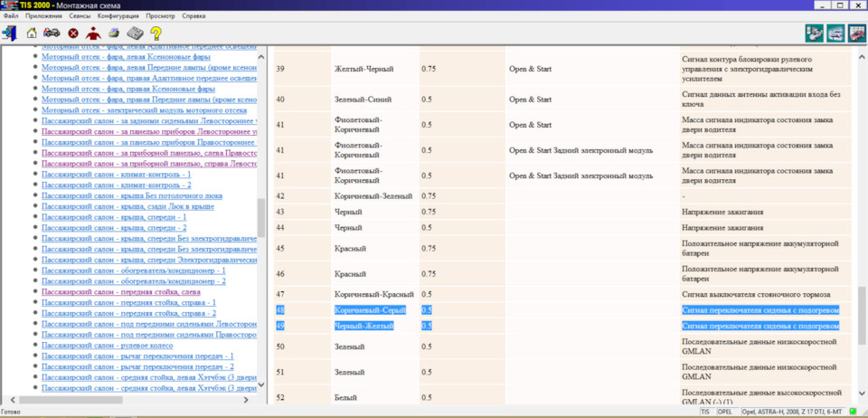Click Сигнал выключателя стояночного тормоза text

(x=756, y=294)
